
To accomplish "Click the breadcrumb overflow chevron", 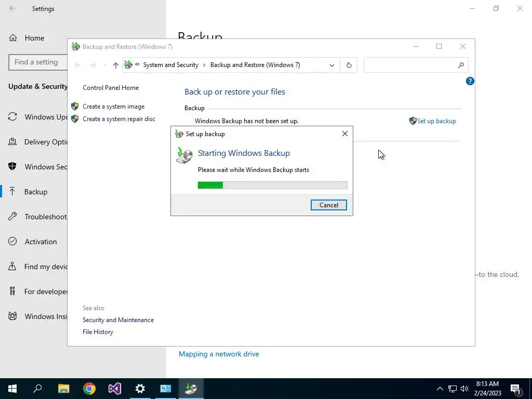I will [137, 64].
